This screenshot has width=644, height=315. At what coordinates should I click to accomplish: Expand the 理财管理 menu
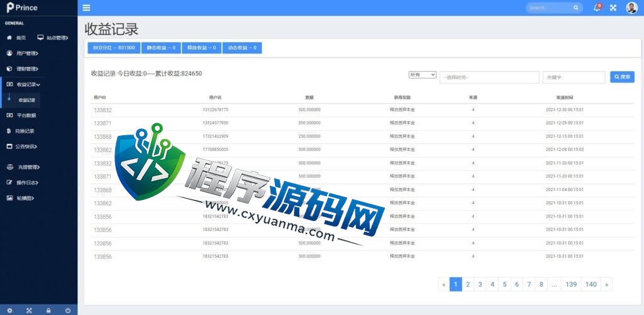(x=23, y=69)
